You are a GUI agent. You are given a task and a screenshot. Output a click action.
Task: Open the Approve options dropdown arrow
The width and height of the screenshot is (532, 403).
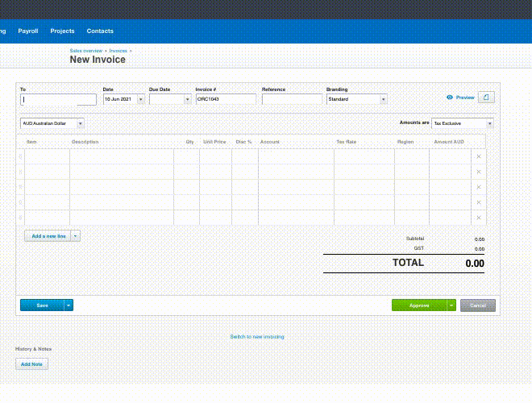coord(451,305)
